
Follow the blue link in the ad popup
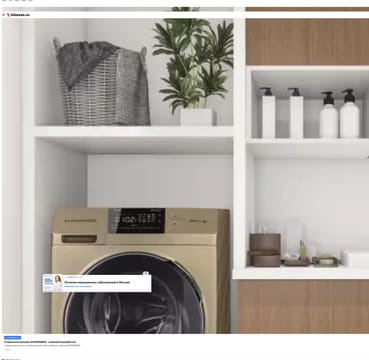tap(78, 286)
